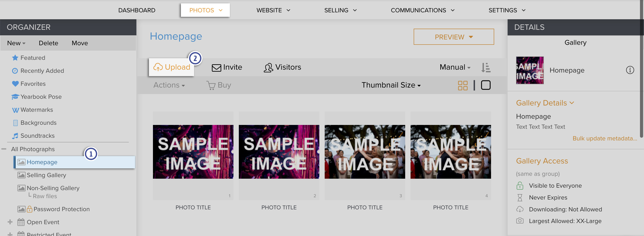The width and height of the screenshot is (644, 236).
Task: Click the Invite envelope icon
Action: 216,68
